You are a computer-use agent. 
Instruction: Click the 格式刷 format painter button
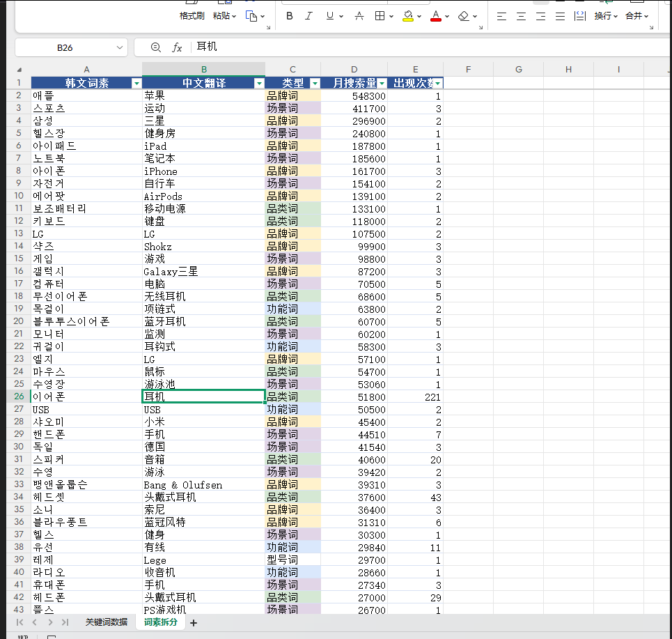click(192, 16)
